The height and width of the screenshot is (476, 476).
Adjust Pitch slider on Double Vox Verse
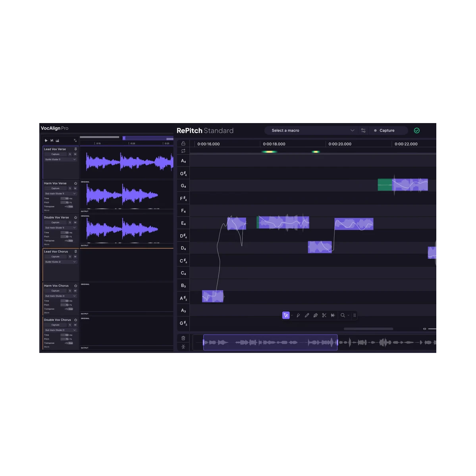[x=67, y=237]
